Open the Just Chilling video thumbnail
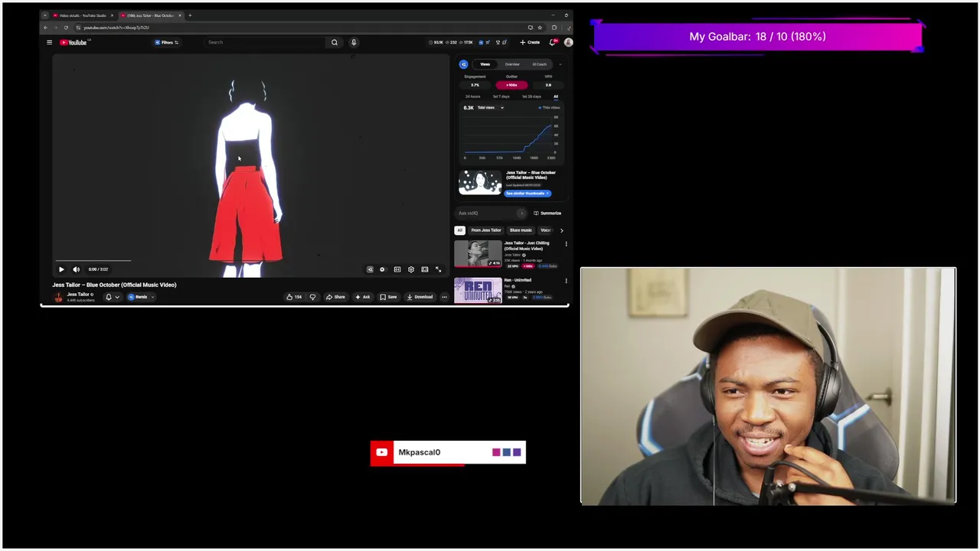The height and width of the screenshot is (551, 980). [478, 254]
